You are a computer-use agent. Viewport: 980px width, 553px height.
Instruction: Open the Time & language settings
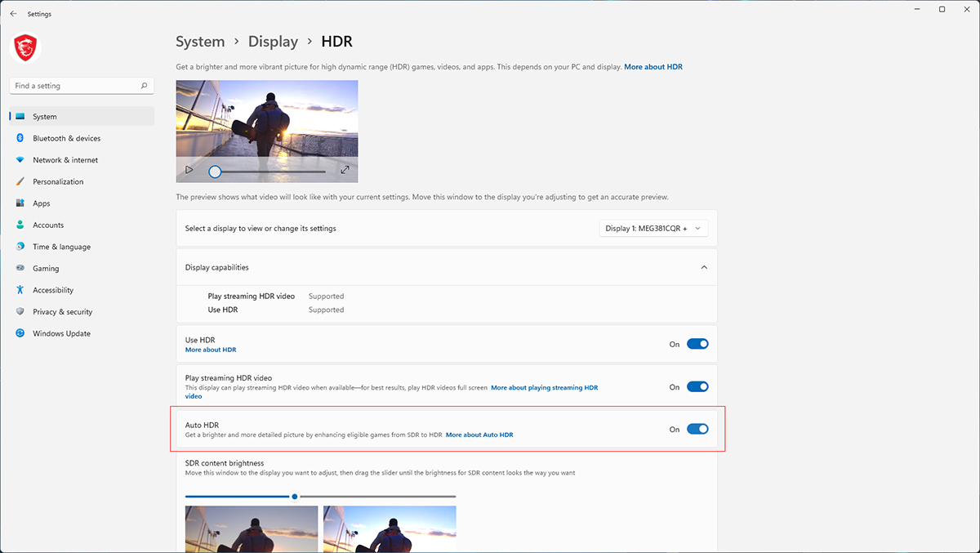coord(61,247)
